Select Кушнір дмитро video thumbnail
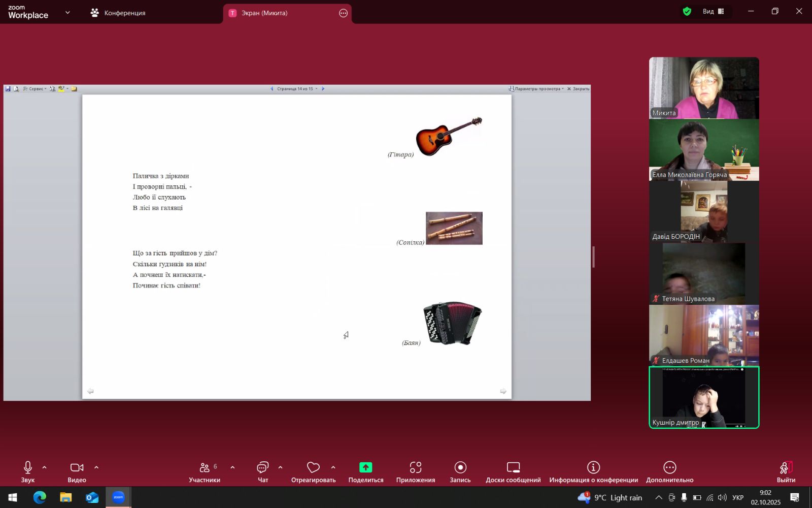Screen dimensions: 812x508 coord(704,397)
